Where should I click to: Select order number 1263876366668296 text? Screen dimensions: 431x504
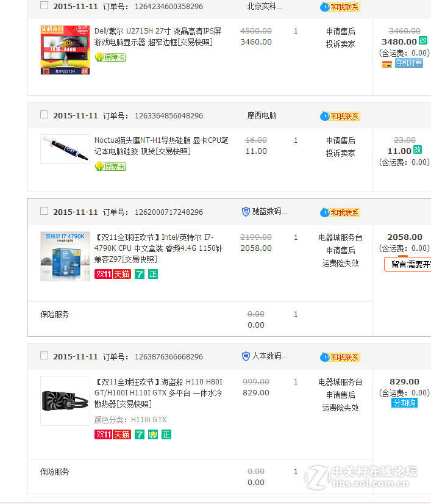(169, 357)
